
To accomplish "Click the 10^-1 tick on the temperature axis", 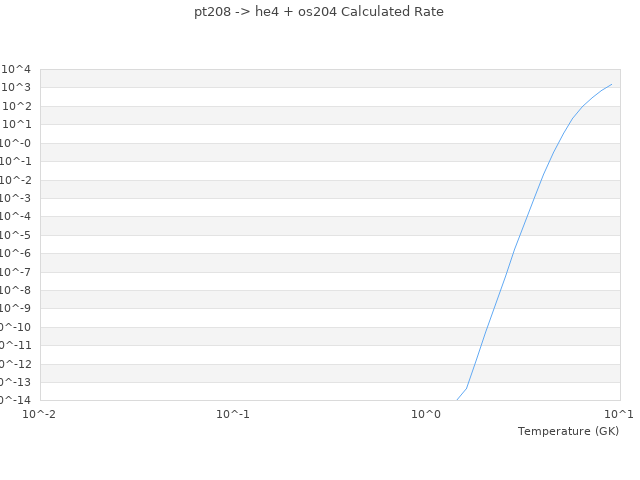I will [233, 414].
